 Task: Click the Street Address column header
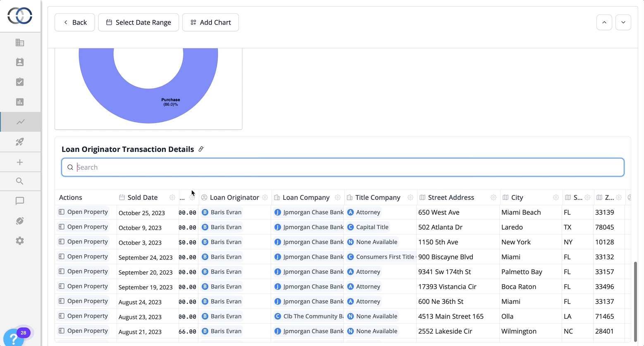click(451, 197)
